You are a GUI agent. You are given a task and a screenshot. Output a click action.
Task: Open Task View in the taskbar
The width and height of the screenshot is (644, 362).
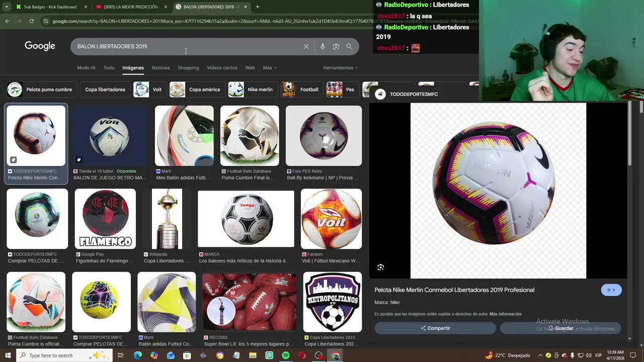point(121,355)
